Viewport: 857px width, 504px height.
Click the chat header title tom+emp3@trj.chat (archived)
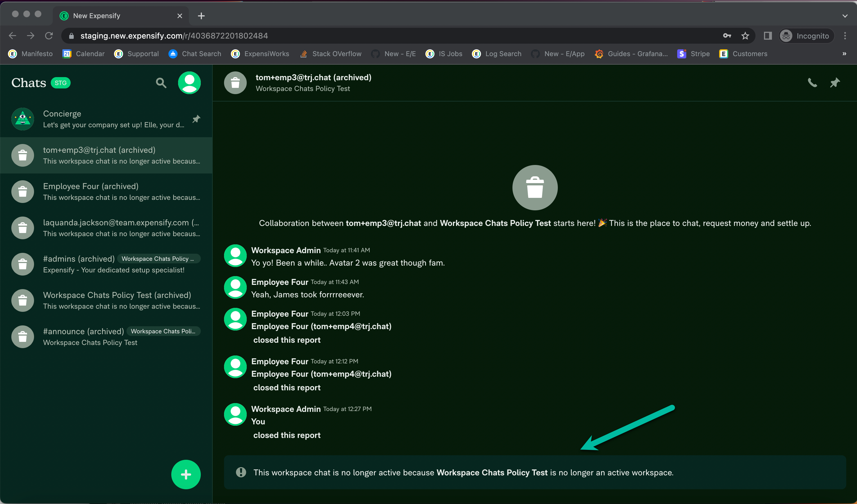[x=313, y=77]
